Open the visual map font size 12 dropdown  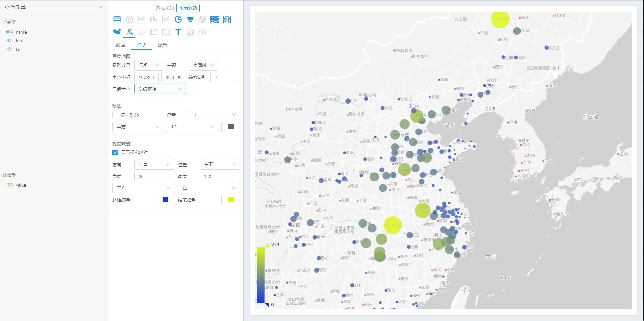(209, 188)
